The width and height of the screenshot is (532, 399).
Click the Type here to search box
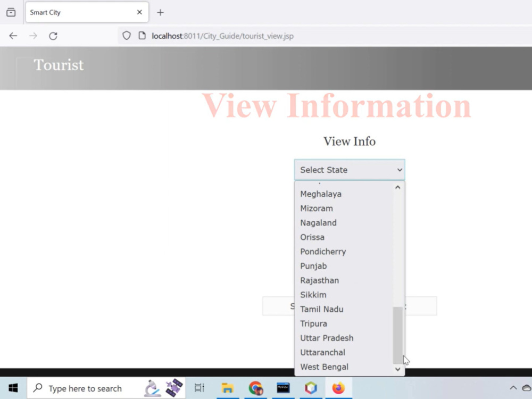[106, 388]
